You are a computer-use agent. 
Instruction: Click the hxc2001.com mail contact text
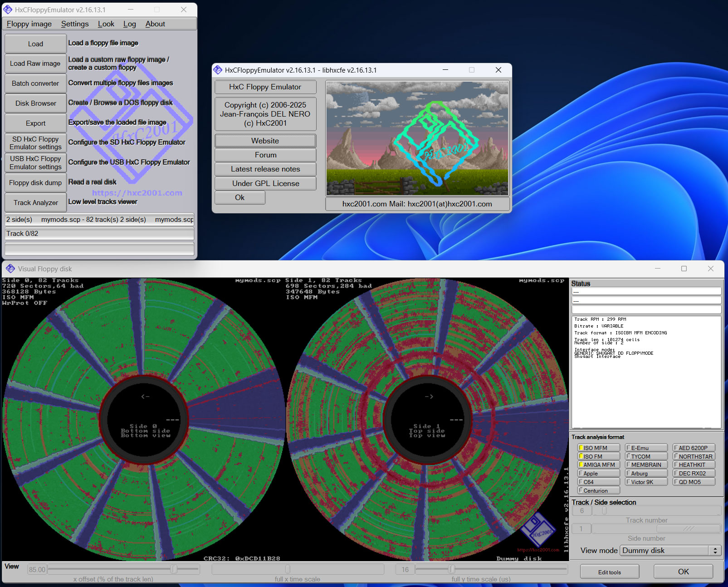click(x=417, y=204)
